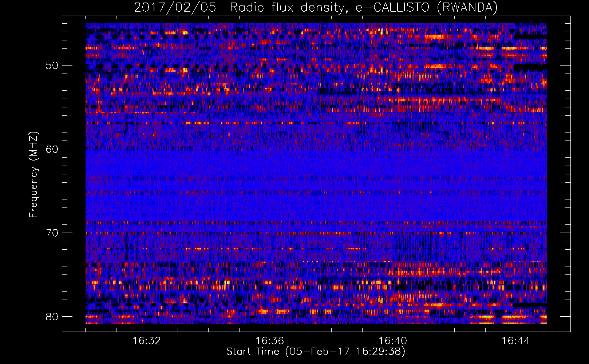This screenshot has width=589, height=364.
Task: Click the '60' frequency tick label
Action: (52, 149)
